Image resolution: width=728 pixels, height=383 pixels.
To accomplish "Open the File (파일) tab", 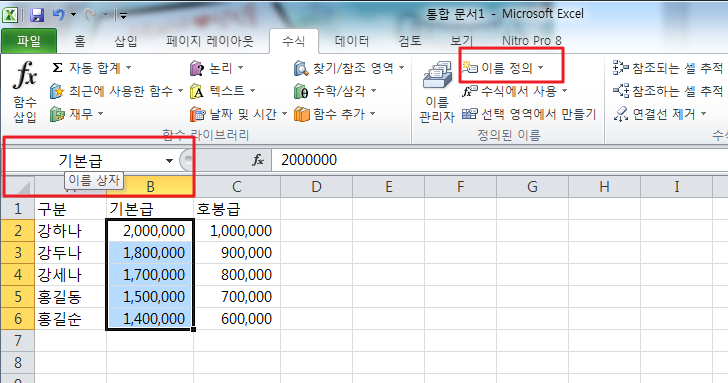I will point(29,41).
